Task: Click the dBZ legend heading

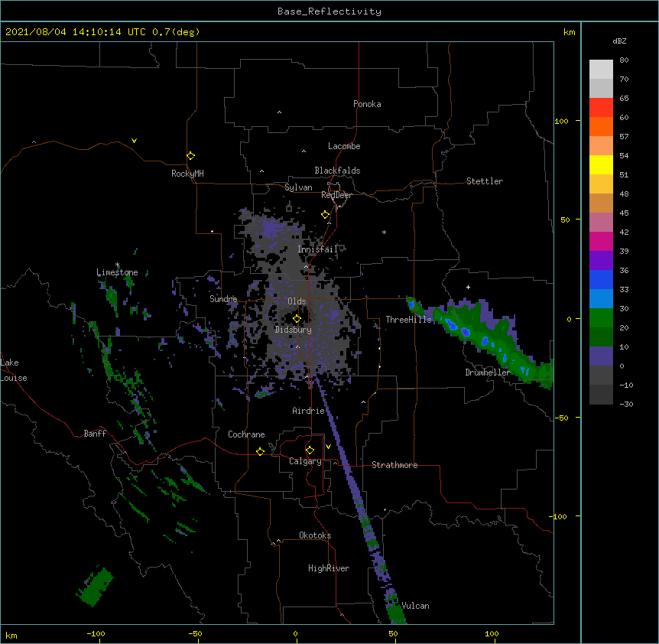Action: (x=619, y=41)
